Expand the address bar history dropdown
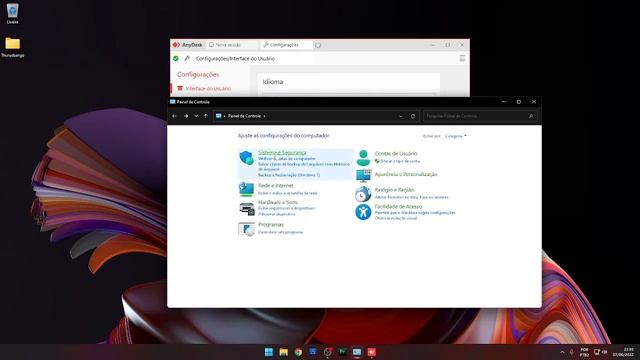Image resolution: width=640 pixels, height=360 pixels. click(401, 116)
